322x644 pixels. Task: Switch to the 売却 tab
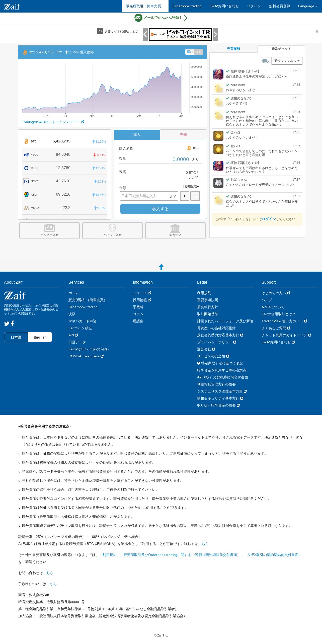coord(183,135)
